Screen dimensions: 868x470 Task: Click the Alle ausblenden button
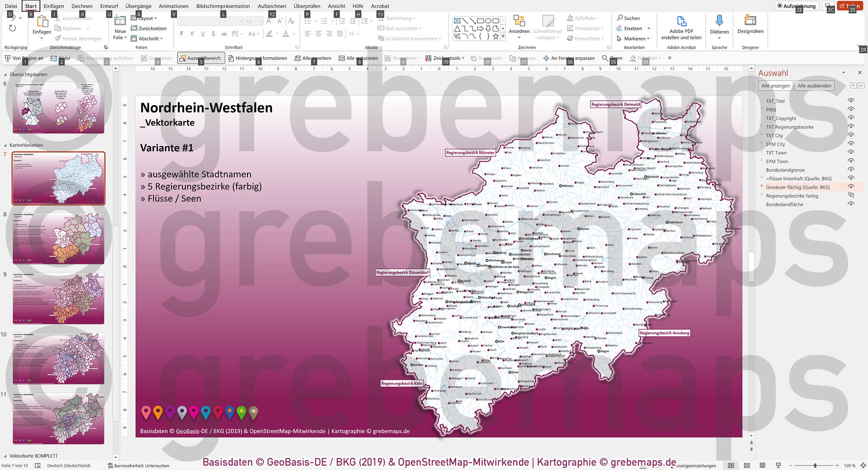point(815,86)
